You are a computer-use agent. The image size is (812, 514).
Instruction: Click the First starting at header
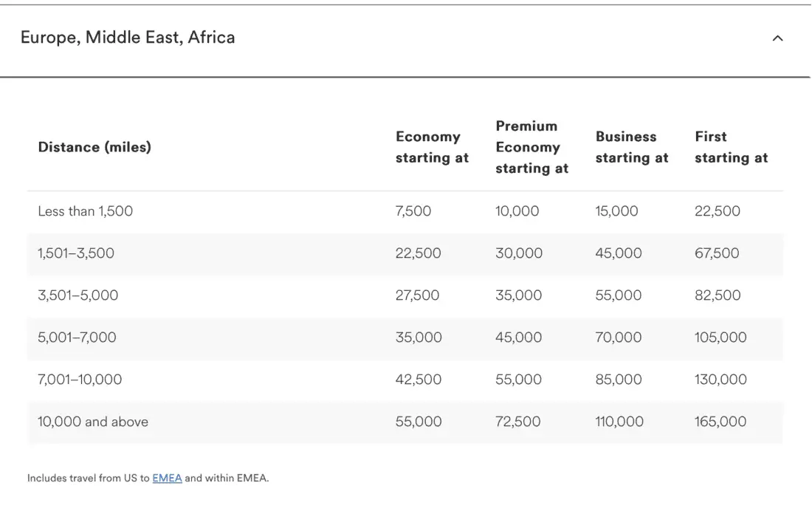point(731,147)
